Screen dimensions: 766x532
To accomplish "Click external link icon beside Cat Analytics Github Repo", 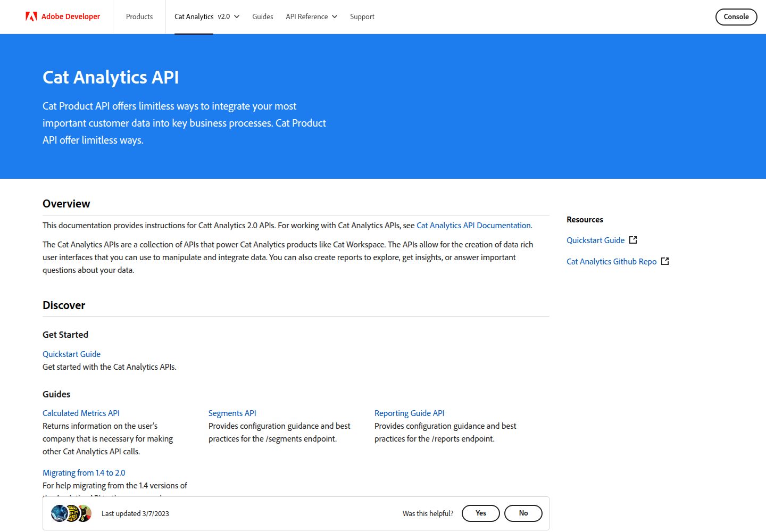I will [665, 261].
